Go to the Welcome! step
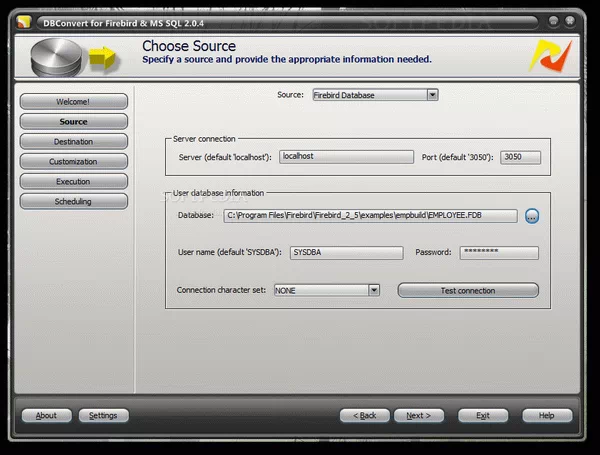 click(73, 101)
